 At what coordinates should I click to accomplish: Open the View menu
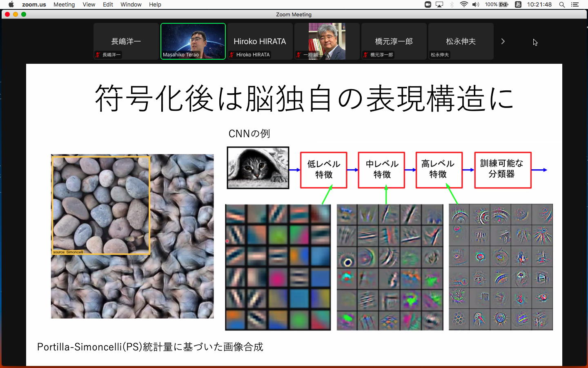click(89, 4)
